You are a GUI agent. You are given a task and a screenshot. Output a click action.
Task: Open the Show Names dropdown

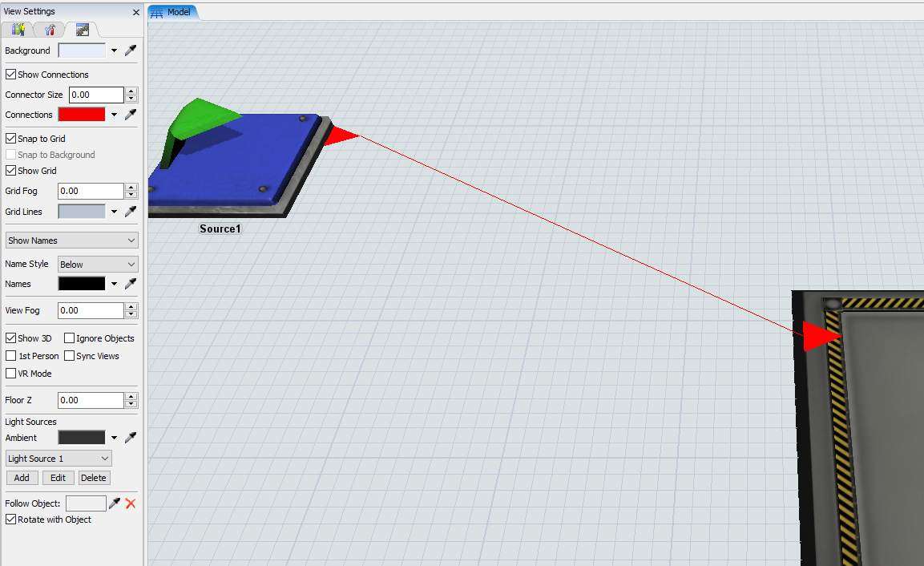click(71, 241)
